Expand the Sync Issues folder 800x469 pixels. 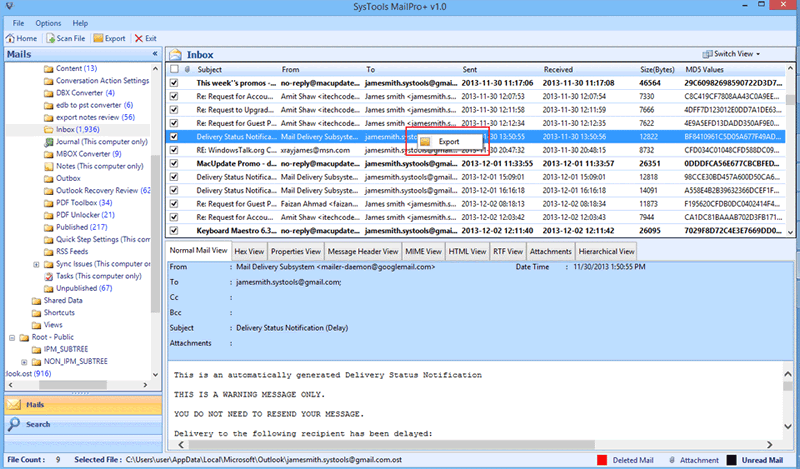tap(36, 264)
